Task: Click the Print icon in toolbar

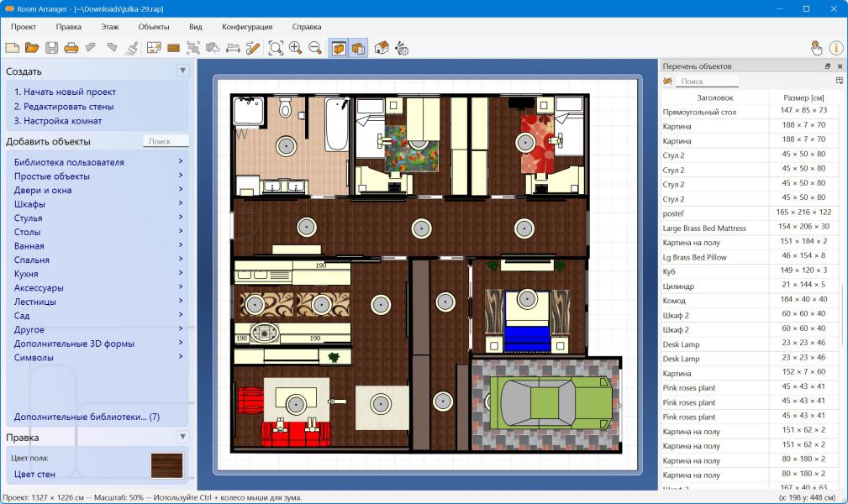Action: 71,48
